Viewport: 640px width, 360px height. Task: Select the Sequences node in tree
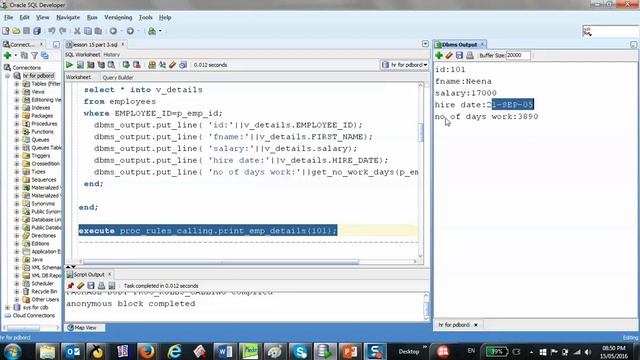click(43, 180)
